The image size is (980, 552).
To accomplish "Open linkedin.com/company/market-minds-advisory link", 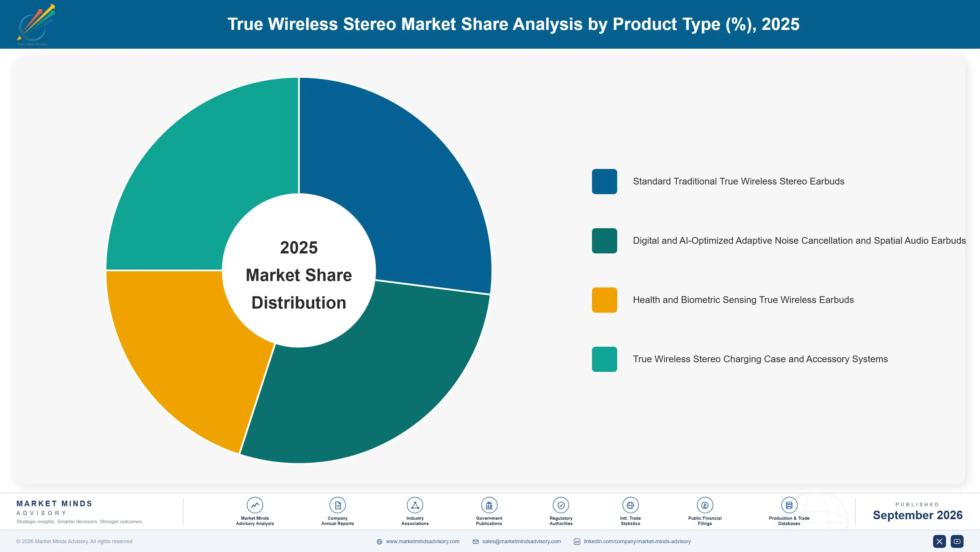I will coord(637,541).
